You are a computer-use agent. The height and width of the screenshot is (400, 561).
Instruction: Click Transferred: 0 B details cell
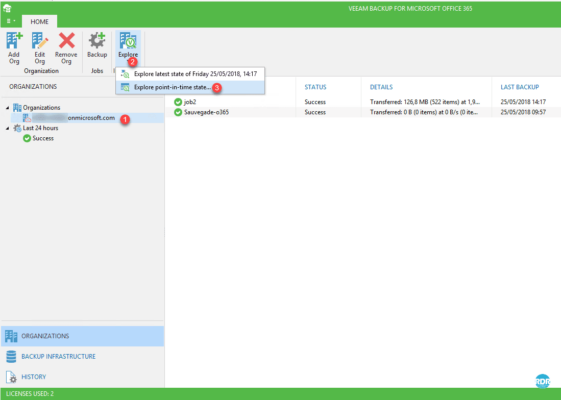[x=424, y=112]
